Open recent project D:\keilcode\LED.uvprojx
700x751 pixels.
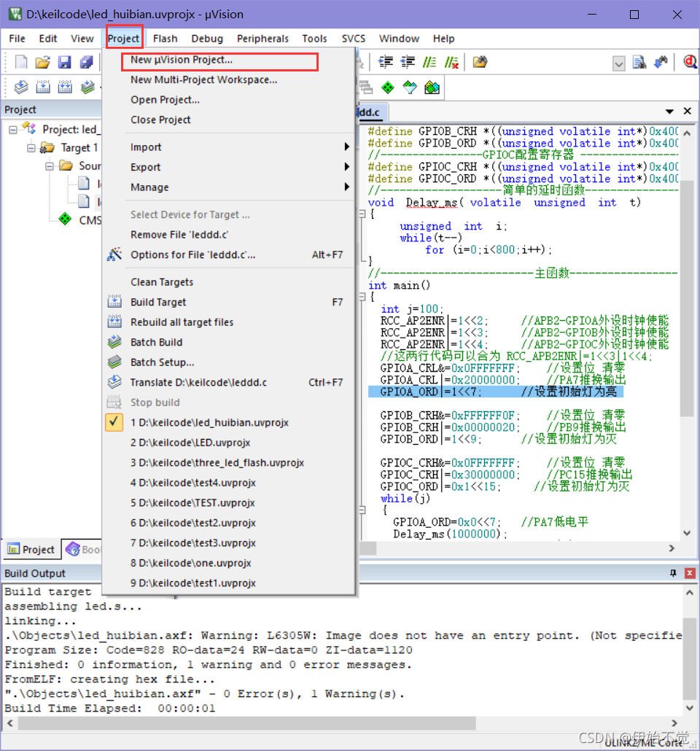[x=229, y=443]
